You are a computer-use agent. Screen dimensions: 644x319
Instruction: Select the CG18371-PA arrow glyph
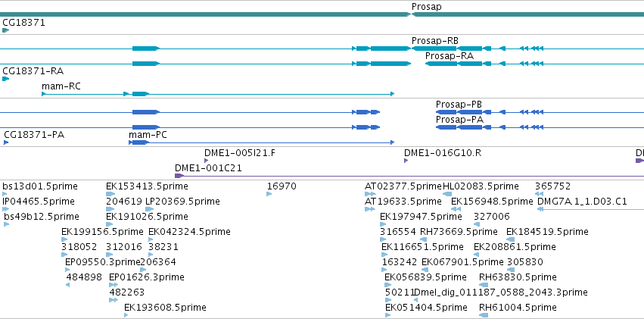[x=6, y=142]
